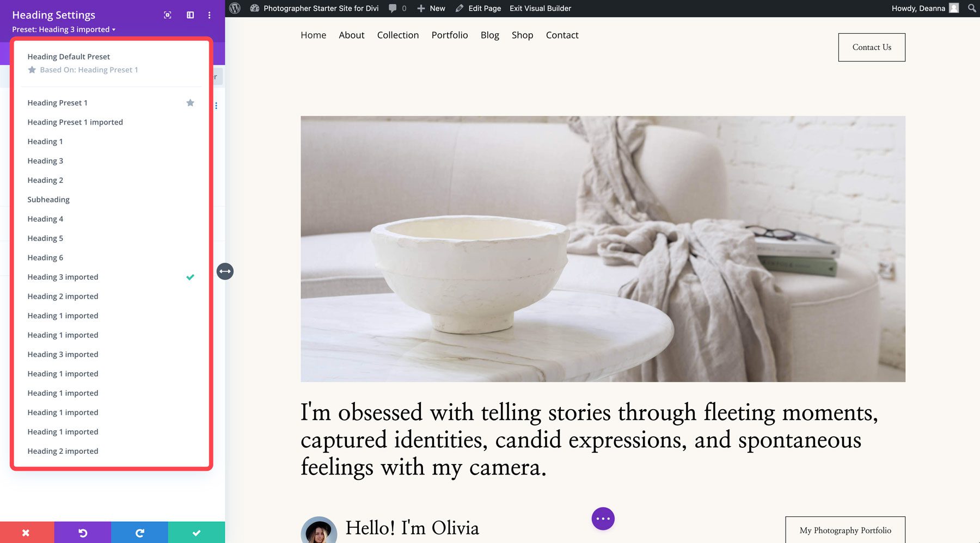Viewport: 980px width, 543px height.
Task: Click the checkmark beside Heading 3 imported
Action: [x=190, y=277]
